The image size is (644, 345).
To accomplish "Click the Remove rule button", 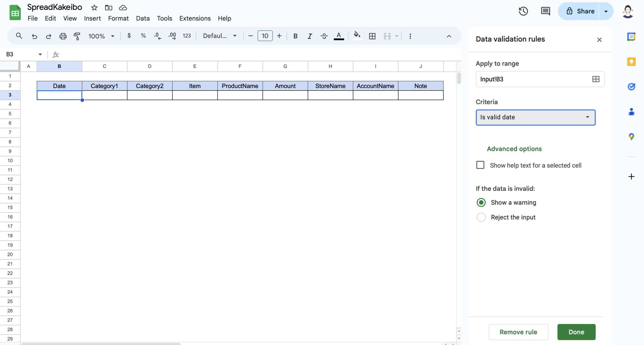I will pyautogui.click(x=518, y=332).
